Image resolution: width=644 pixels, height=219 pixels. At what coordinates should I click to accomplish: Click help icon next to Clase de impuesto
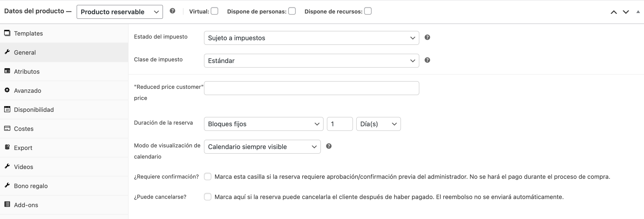tap(427, 60)
